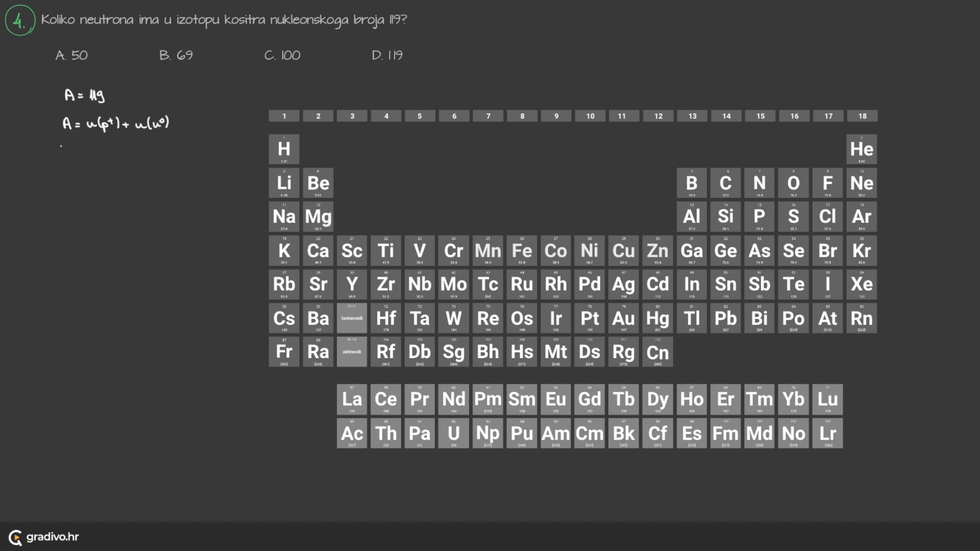Click the group 18 column header

862,116
